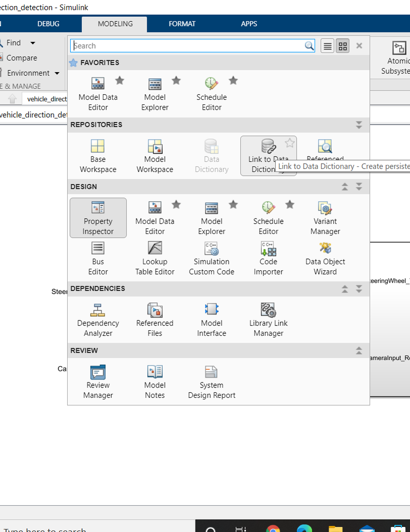The image size is (410, 532).
Task: Open Model Workspace repository
Action: 155,156
